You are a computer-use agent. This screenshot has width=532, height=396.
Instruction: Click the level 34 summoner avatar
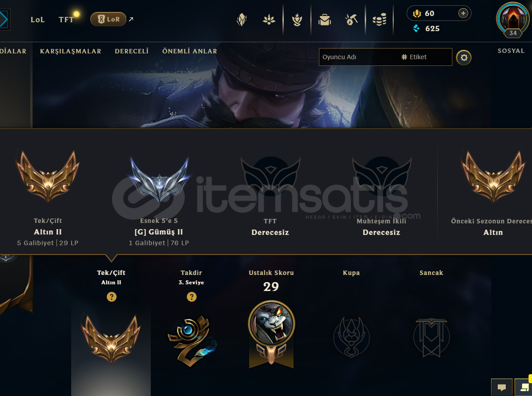513,20
